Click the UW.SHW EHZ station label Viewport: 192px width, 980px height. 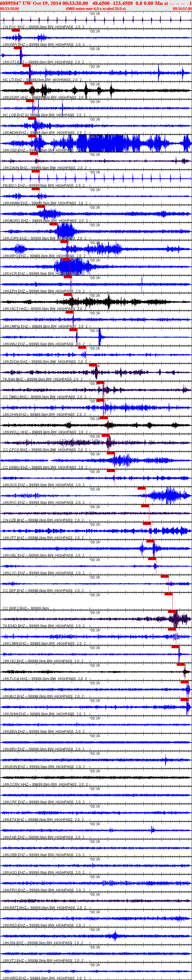click(x=14, y=714)
